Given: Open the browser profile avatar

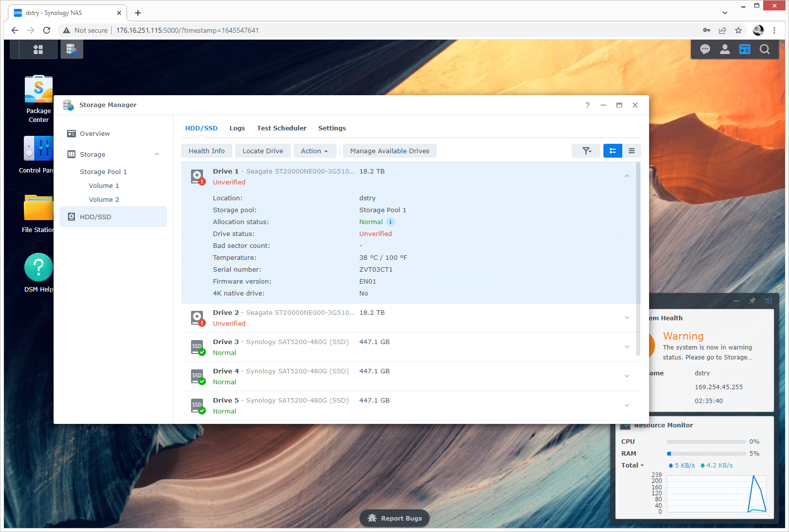Looking at the screenshot, I should coord(758,30).
